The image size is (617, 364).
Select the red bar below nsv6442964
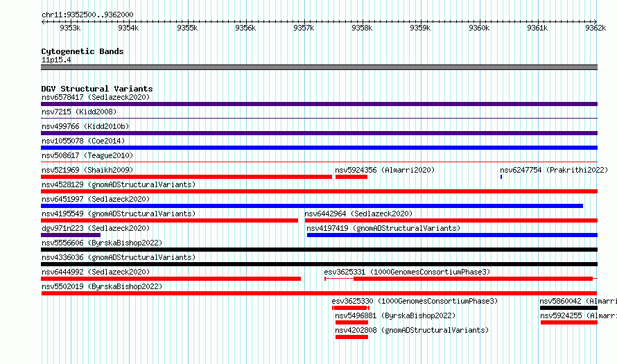pos(451,220)
